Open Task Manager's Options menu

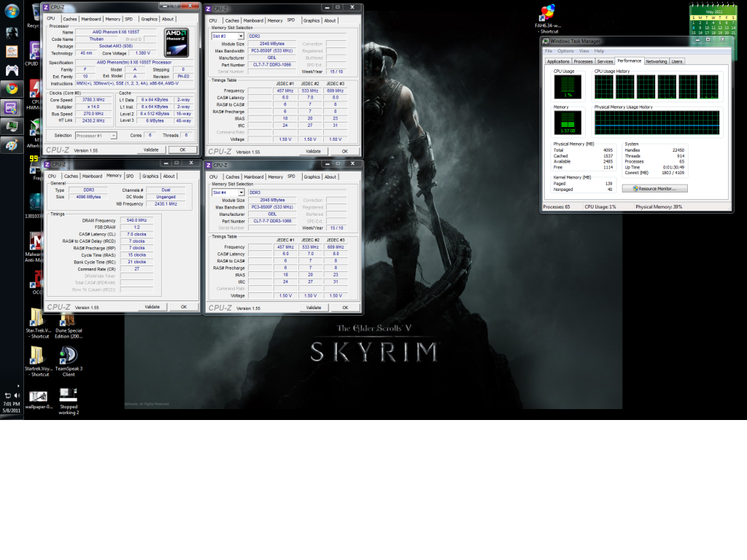click(565, 51)
